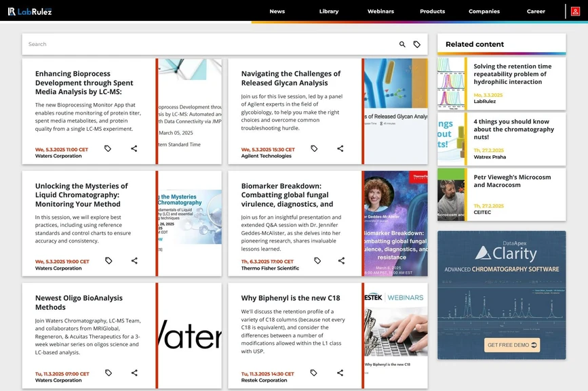This screenshot has width=588, height=391.
Task: Share the Unlocking Liquid Chromatography webinar
Action: [134, 261]
